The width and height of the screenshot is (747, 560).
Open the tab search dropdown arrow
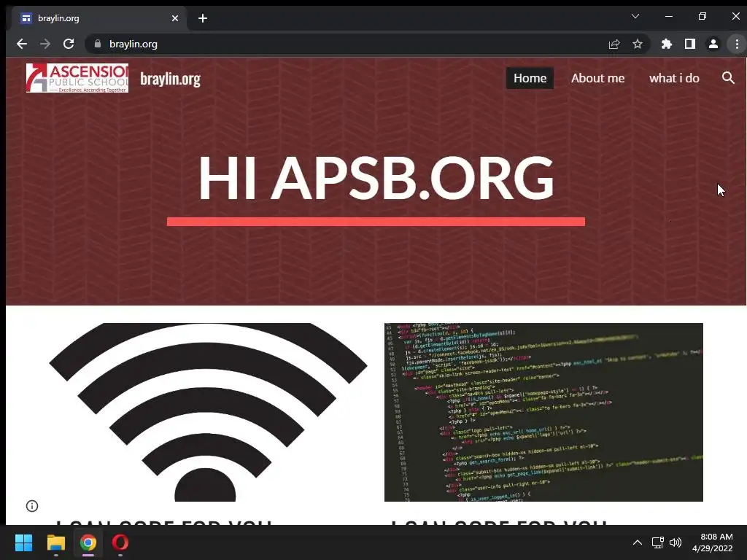635,16
